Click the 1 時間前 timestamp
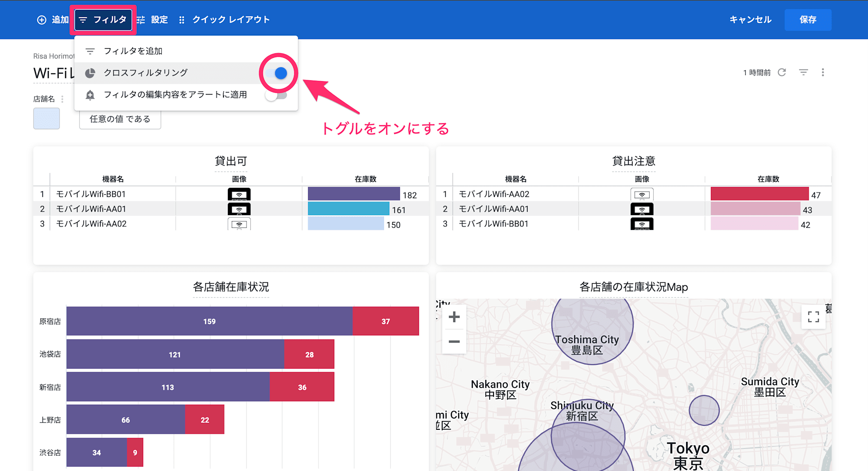 tap(757, 72)
